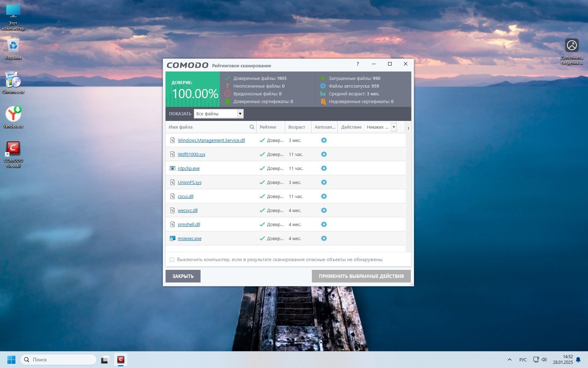Click autostart gear icon for rdpclip.exe row

coord(324,168)
